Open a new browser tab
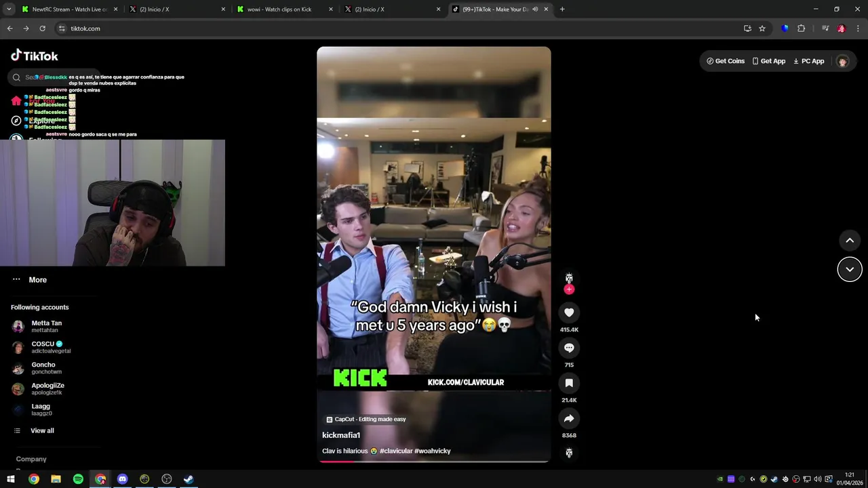Screen dimensions: 868x488 [x=562, y=9]
